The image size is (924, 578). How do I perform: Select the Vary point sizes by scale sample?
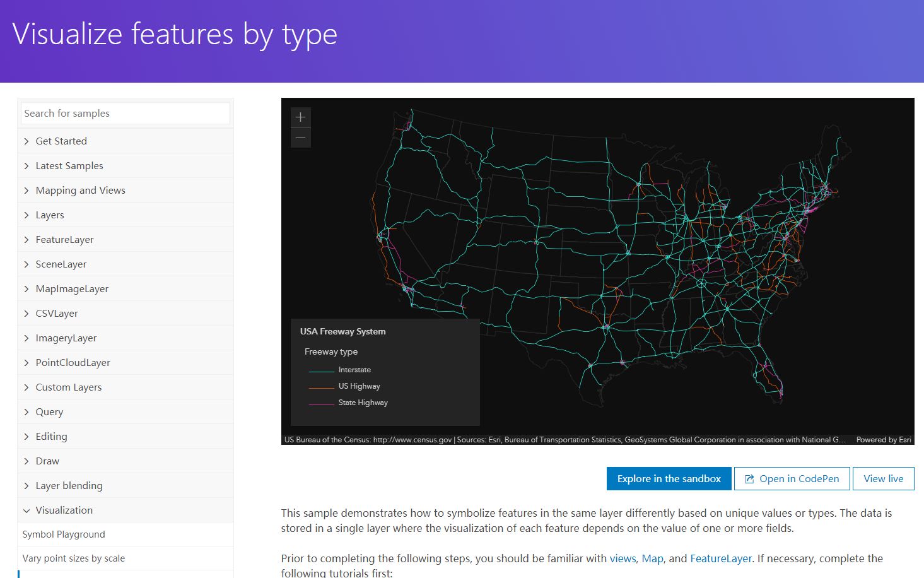pyautogui.click(x=74, y=558)
